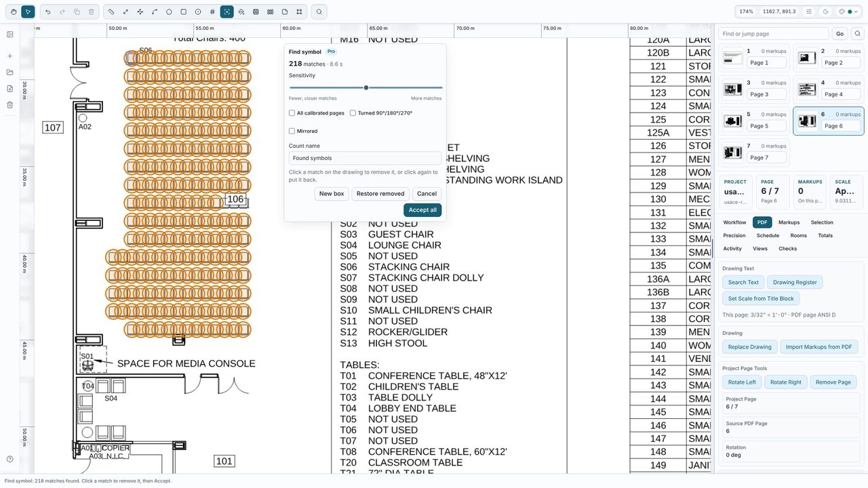This screenshot has width=868, height=488.
Task: Open help question mark icon
Action: tap(10, 459)
